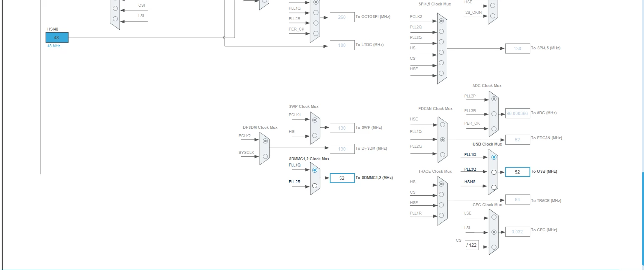Choose PLL2P in ADC Clock Mux
The width and height of the screenshot is (644, 271).
tap(494, 99)
